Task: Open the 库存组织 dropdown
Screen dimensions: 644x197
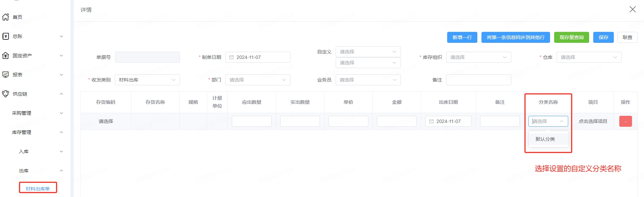Action: pos(478,57)
